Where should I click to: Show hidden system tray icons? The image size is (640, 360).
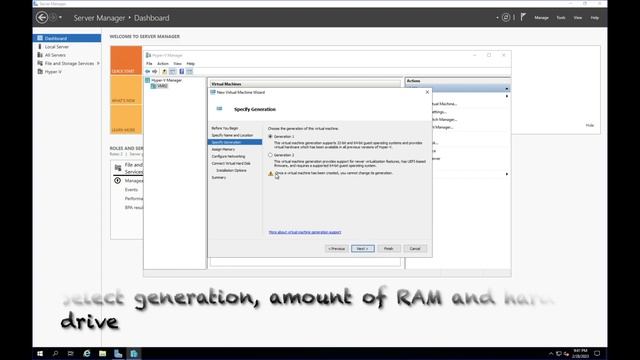coord(551,353)
